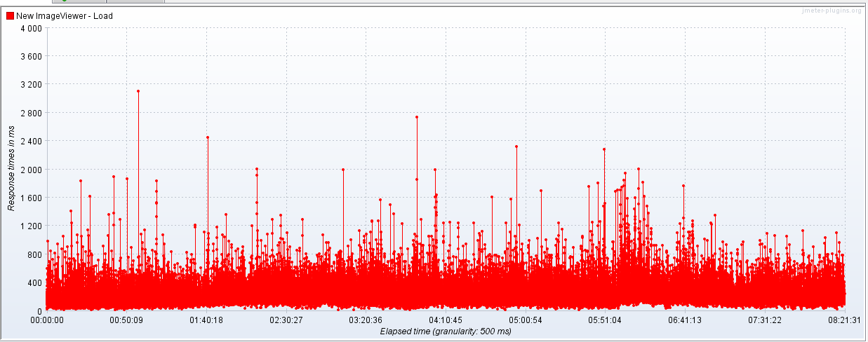
Task: Click the '4 000' y-axis label
Action: coord(32,28)
